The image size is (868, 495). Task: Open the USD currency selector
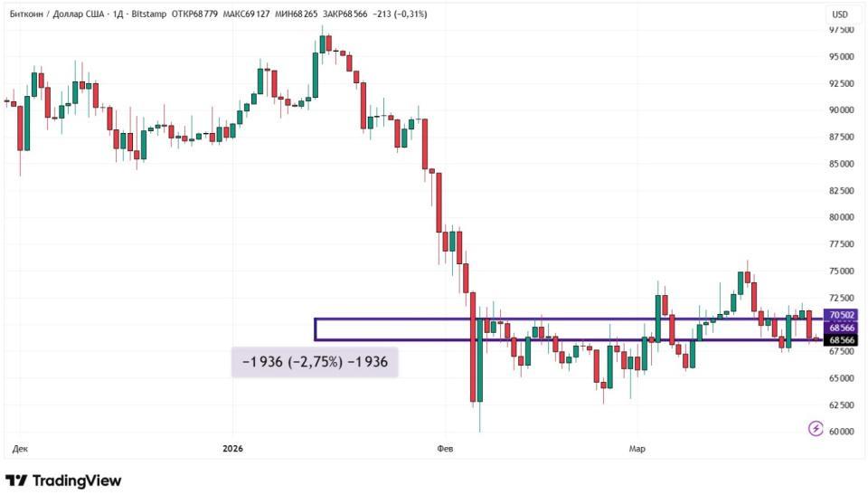click(840, 14)
